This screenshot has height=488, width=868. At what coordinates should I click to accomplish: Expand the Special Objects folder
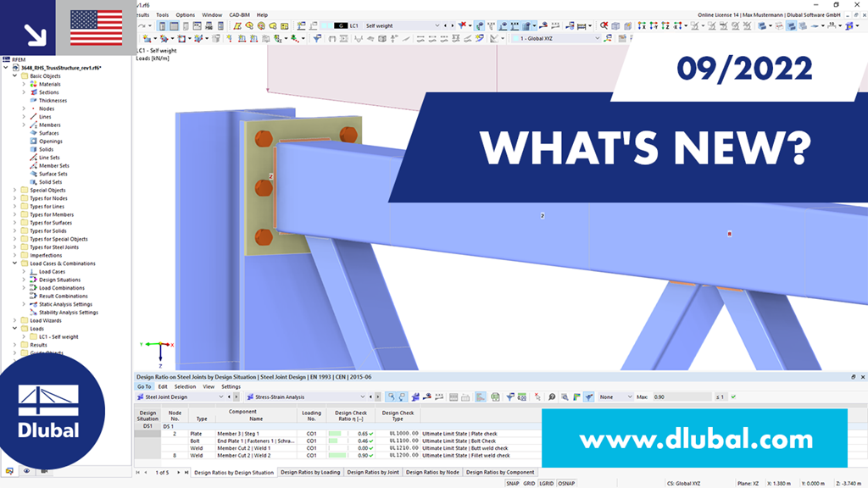pos(15,191)
